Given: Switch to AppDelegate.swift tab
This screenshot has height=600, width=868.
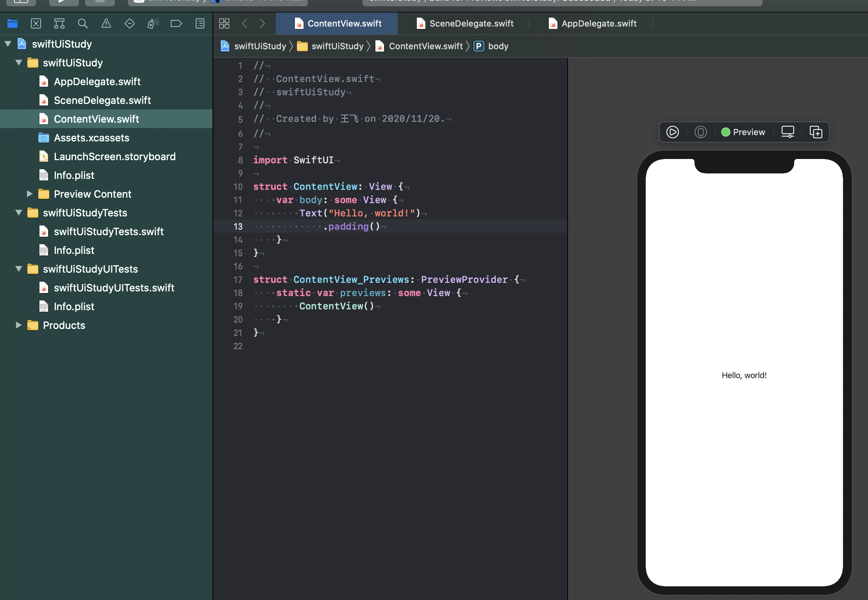Looking at the screenshot, I should click(x=592, y=23).
